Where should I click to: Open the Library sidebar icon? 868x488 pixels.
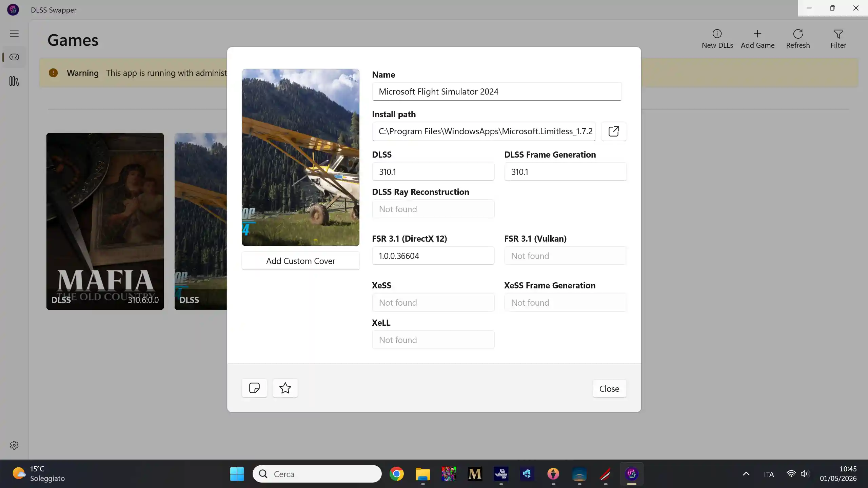point(14,81)
